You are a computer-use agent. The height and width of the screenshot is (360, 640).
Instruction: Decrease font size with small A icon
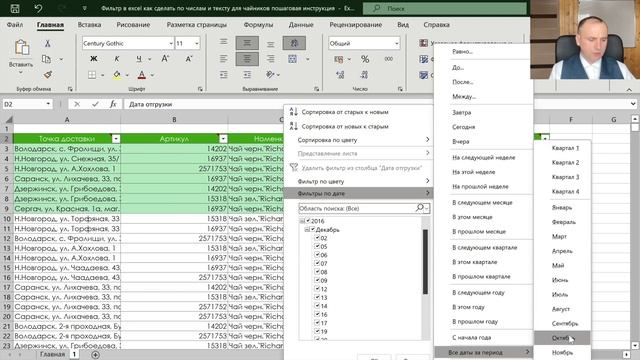click(189, 59)
